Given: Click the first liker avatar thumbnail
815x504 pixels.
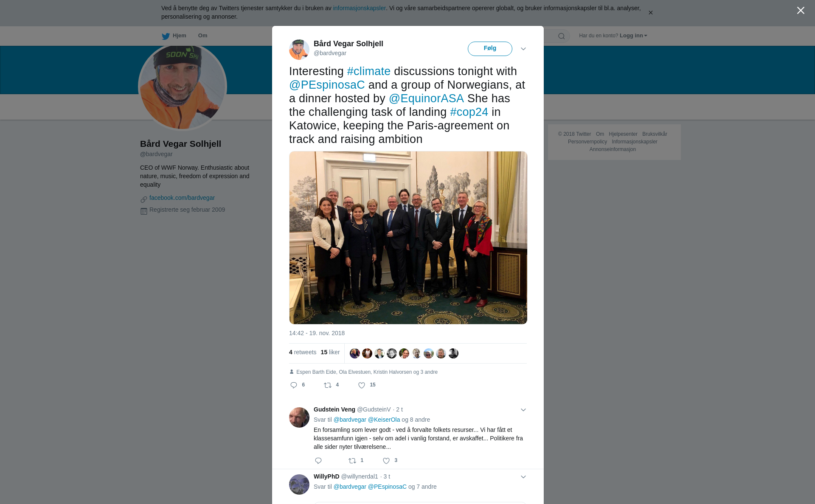Looking at the screenshot, I should tap(355, 353).
